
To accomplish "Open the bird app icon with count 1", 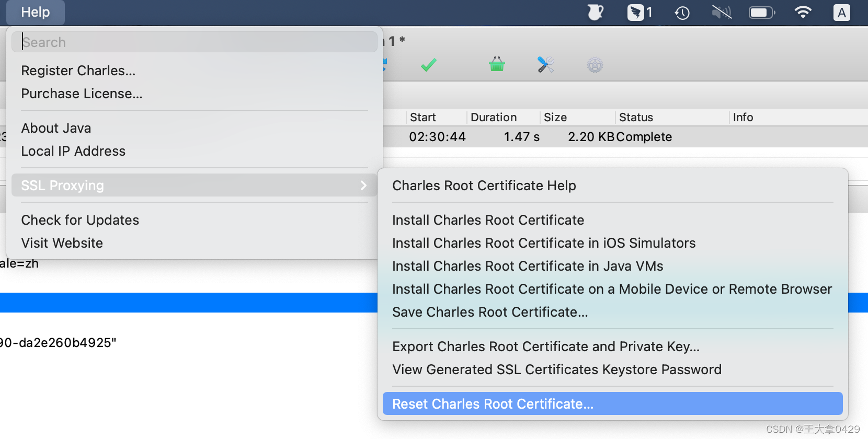I will coord(639,12).
